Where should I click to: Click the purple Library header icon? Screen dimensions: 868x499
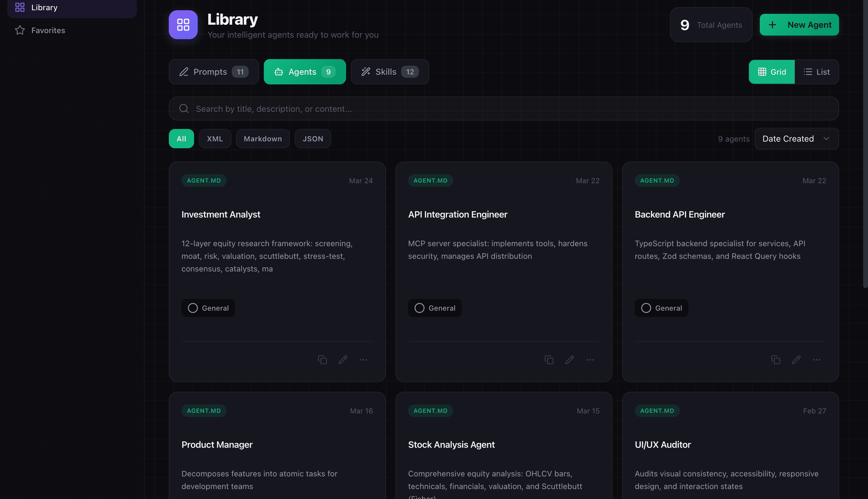point(183,25)
